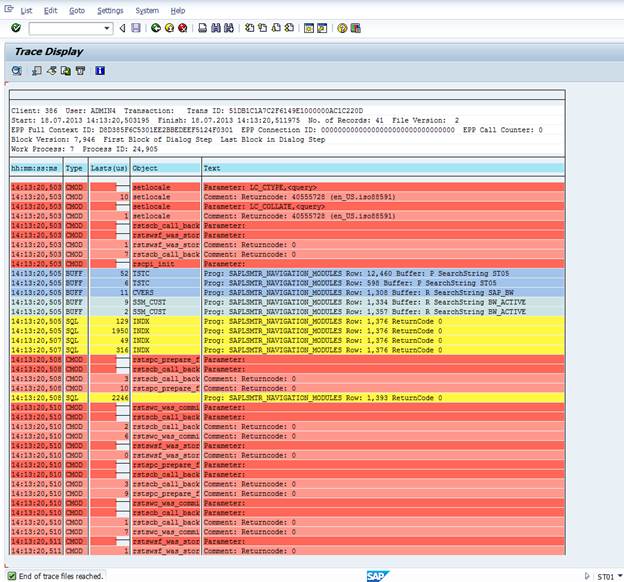Open the Customize Local Layout icon
624x582 pixels.
coord(355,28)
